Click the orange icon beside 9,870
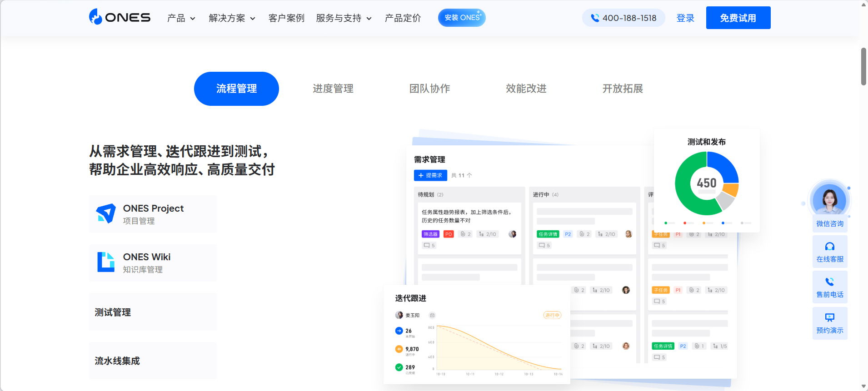868x391 pixels. [399, 349]
